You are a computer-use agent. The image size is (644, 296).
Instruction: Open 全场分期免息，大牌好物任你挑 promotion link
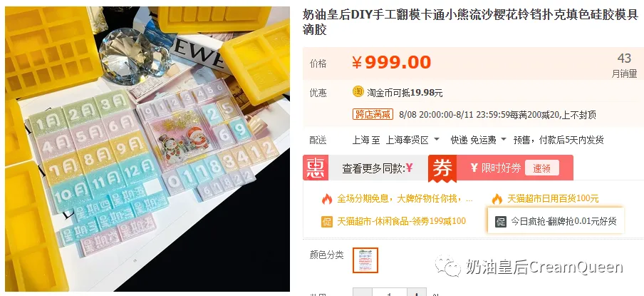click(x=405, y=199)
